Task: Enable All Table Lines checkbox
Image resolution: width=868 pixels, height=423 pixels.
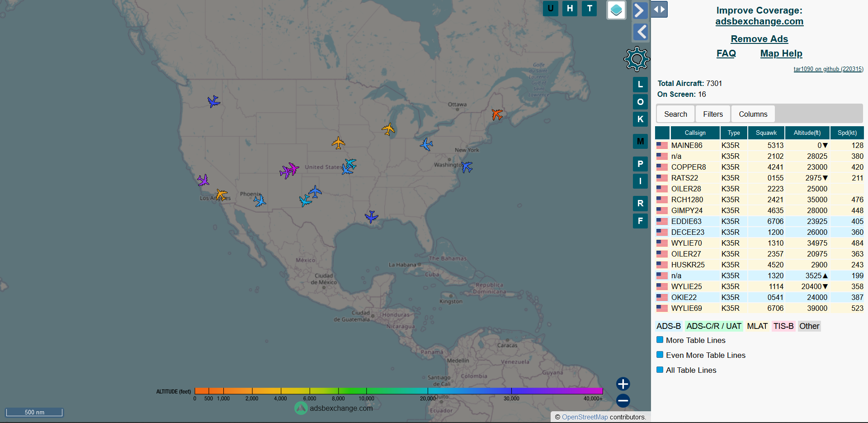Action: coord(660,370)
